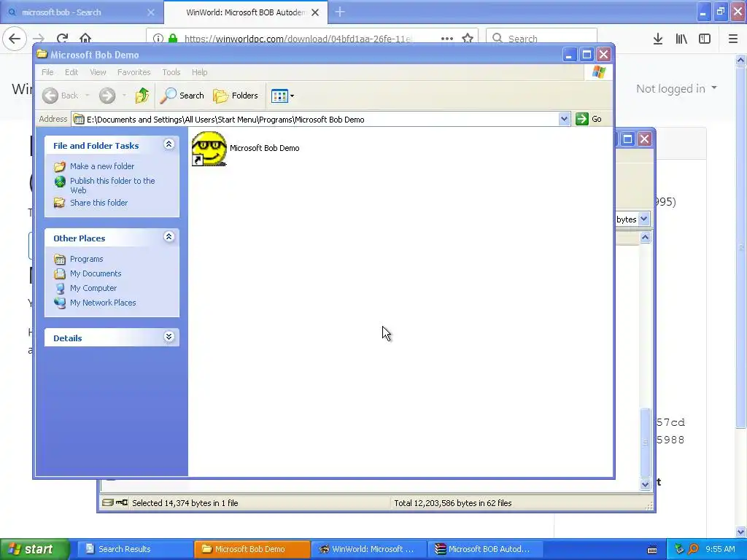Click Share this folder
Image resolution: width=747 pixels, height=560 pixels.
[98, 203]
